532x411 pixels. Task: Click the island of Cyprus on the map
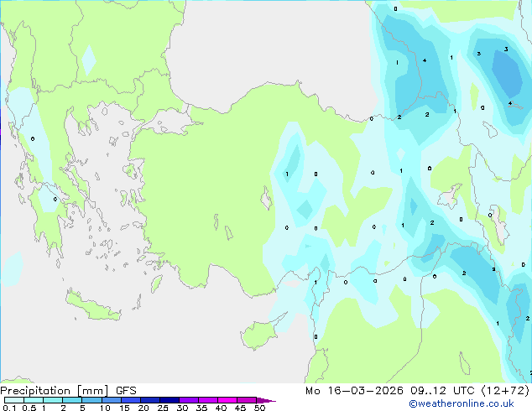tap(261, 333)
